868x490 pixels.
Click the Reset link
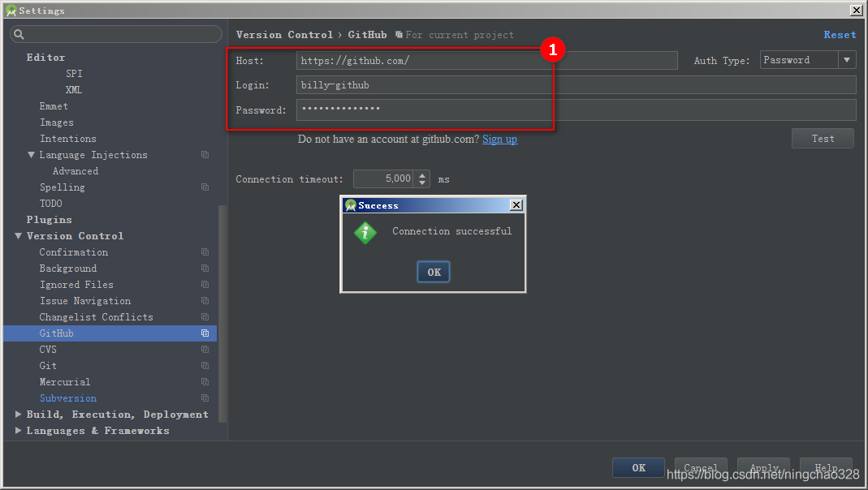840,35
